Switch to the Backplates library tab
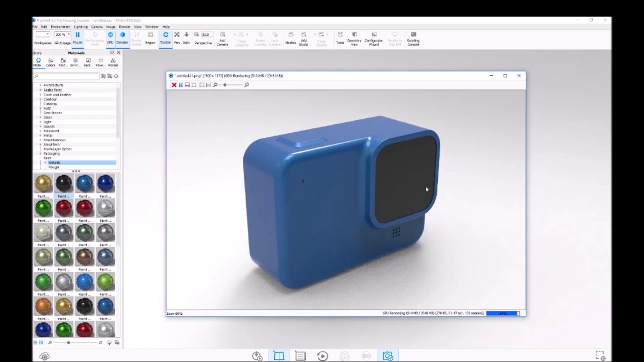The height and width of the screenshot is (362, 644). [x=88, y=62]
